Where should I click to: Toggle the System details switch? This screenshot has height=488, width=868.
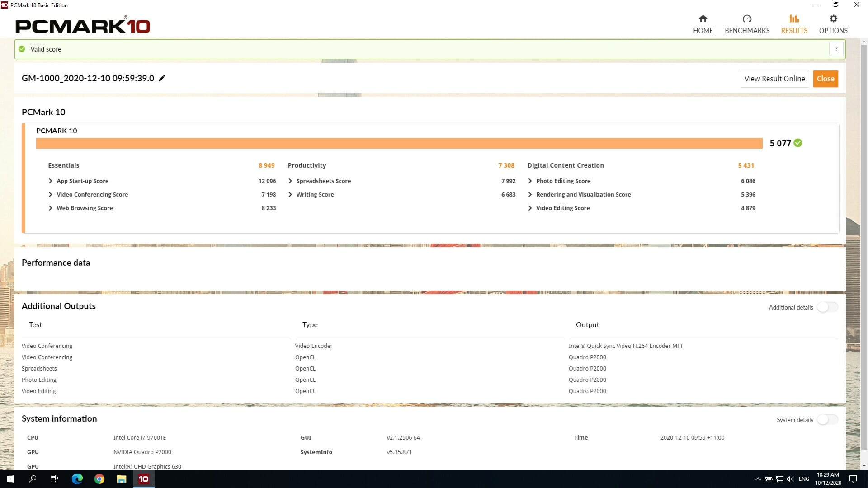coord(827,420)
